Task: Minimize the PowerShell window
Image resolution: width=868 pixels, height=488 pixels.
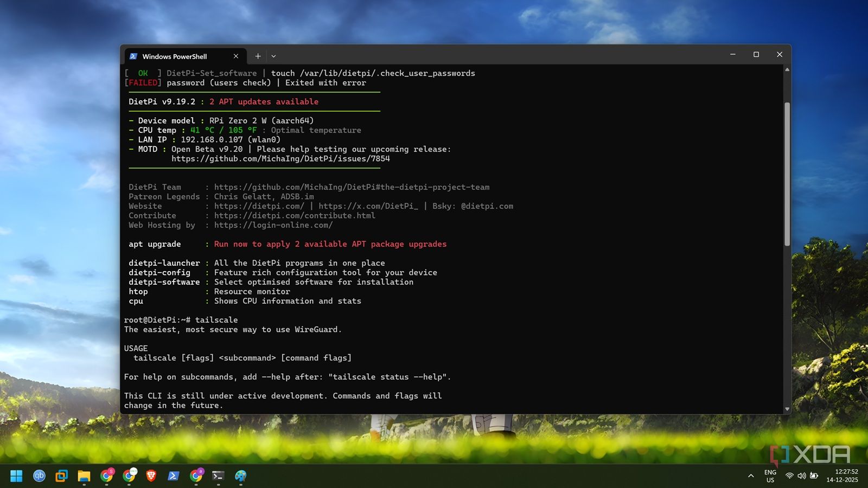Action: [x=733, y=54]
